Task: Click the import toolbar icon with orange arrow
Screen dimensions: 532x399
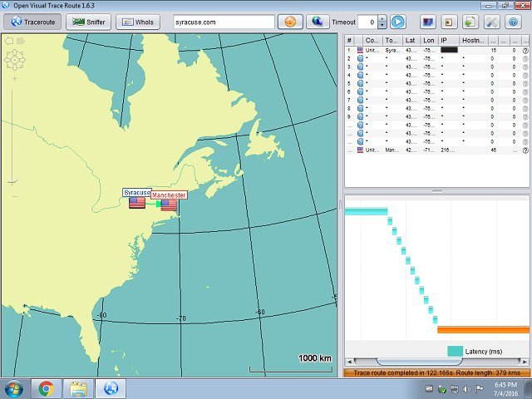Action: coord(449,22)
